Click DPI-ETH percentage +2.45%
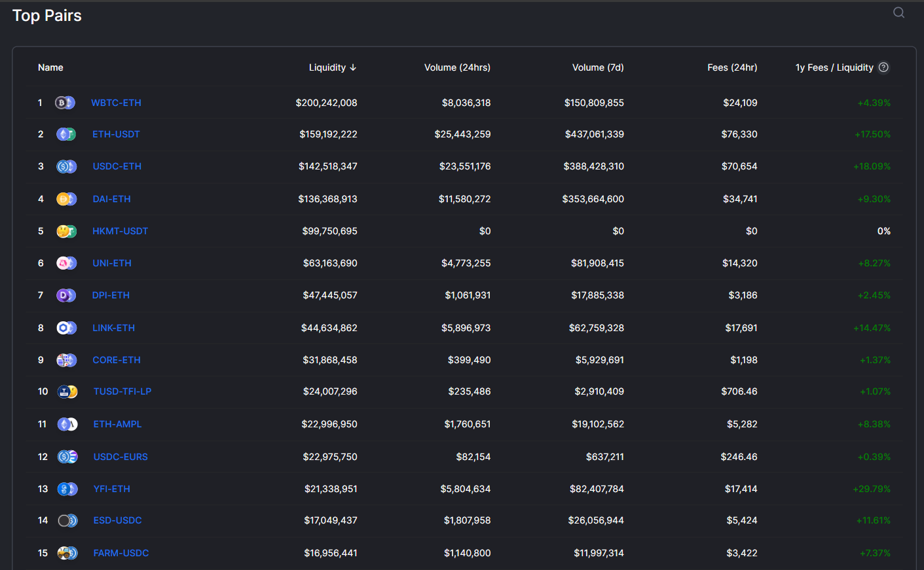This screenshot has width=924, height=570. 874,295
